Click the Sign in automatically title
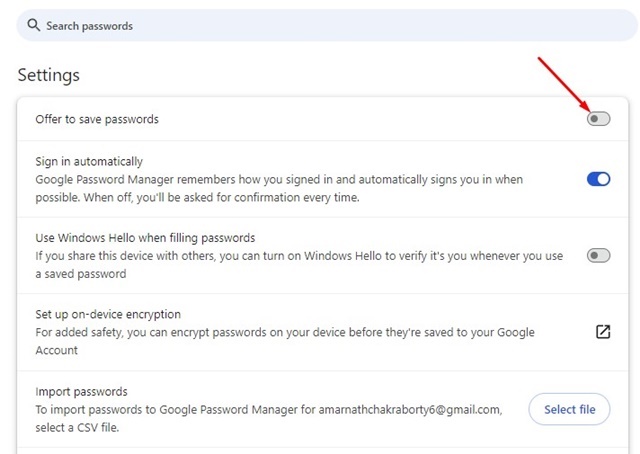This screenshot has height=454, width=640. click(x=89, y=161)
